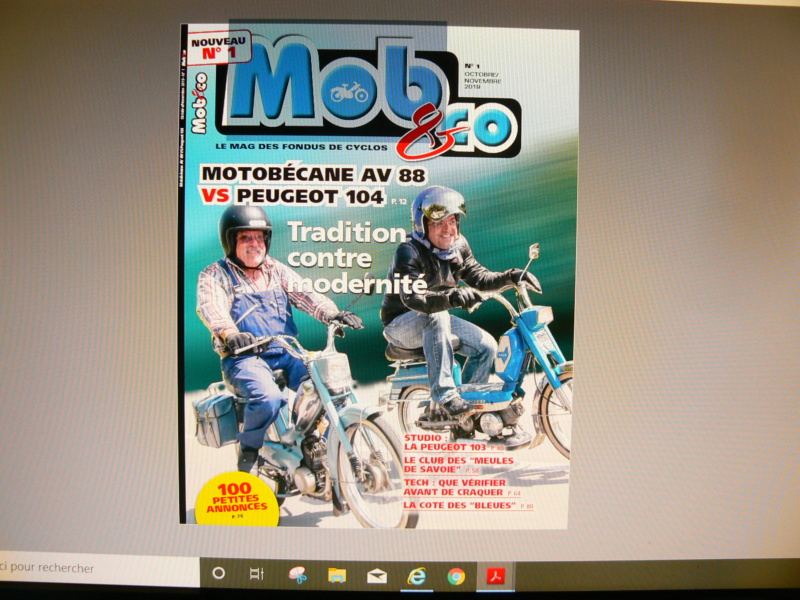This screenshot has height=600, width=800.
Task: Click "LA COTE DES BLEUES" text
Action: (x=459, y=506)
